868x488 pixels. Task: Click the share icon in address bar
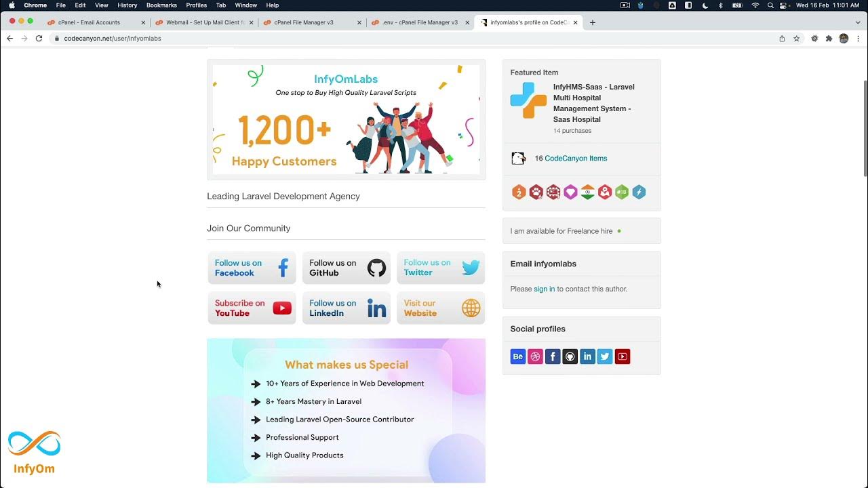point(782,39)
